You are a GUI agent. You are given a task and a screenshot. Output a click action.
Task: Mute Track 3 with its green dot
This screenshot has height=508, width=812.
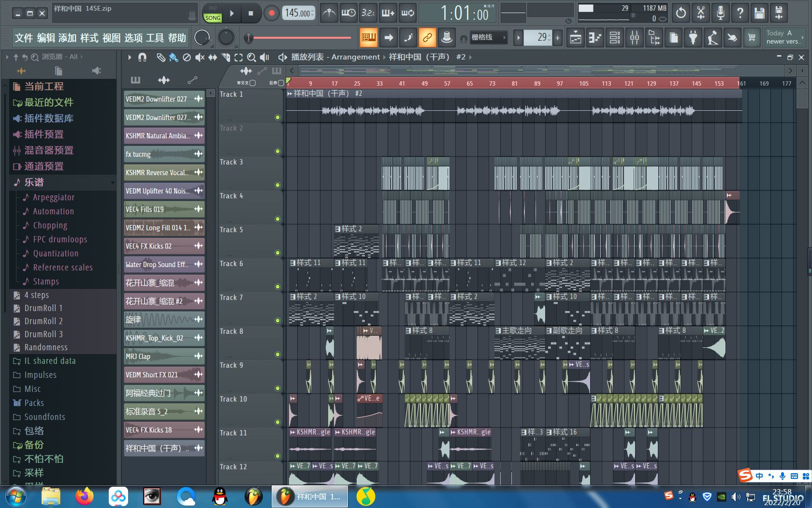click(x=277, y=185)
